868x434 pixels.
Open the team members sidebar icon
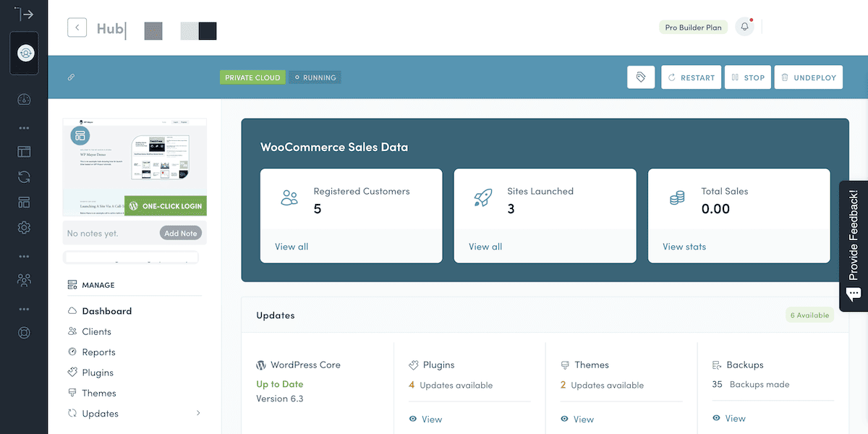click(24, 280)
